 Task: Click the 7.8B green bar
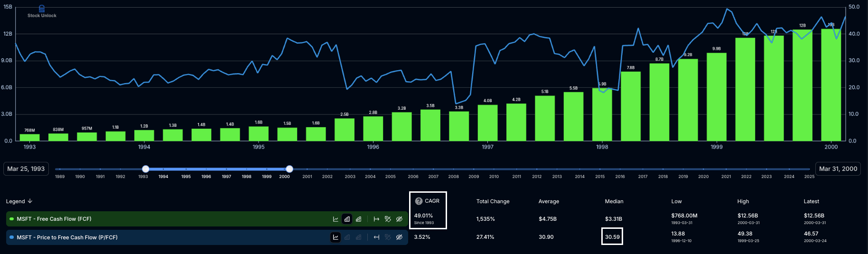point(631,106)
